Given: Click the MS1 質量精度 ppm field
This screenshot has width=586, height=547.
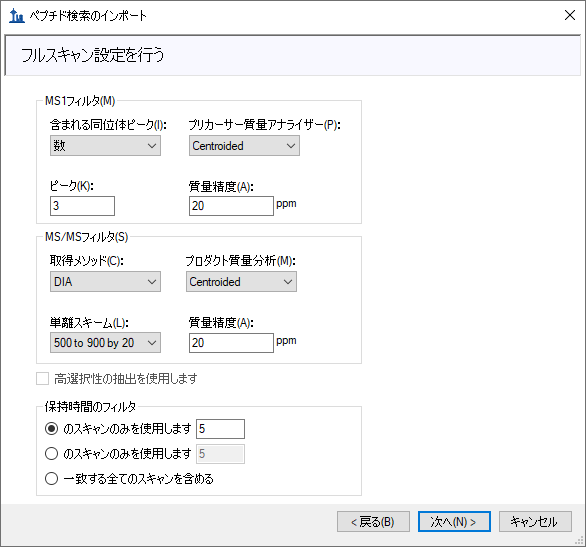Looking at the screenshot, I should point(231,206).
